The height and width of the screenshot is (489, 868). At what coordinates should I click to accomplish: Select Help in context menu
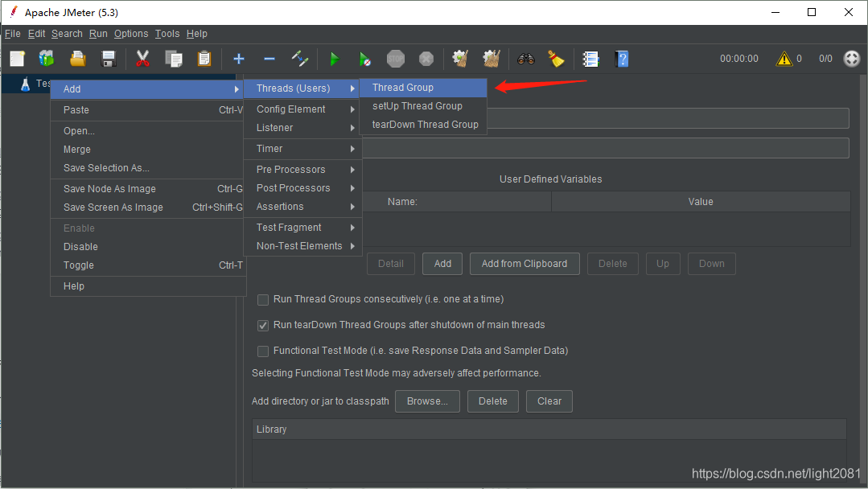[148, 286]
